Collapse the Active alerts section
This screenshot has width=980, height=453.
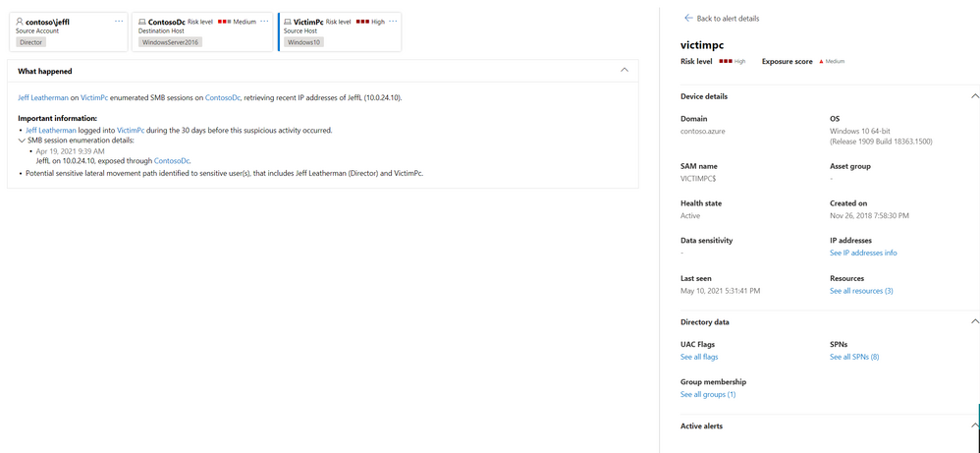[x=974, y=425]
